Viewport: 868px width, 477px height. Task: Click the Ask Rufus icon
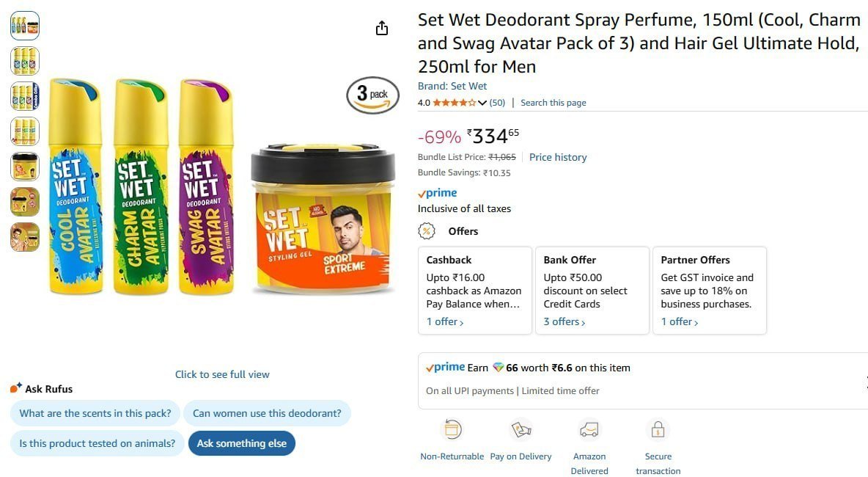(x=16, y=388)
